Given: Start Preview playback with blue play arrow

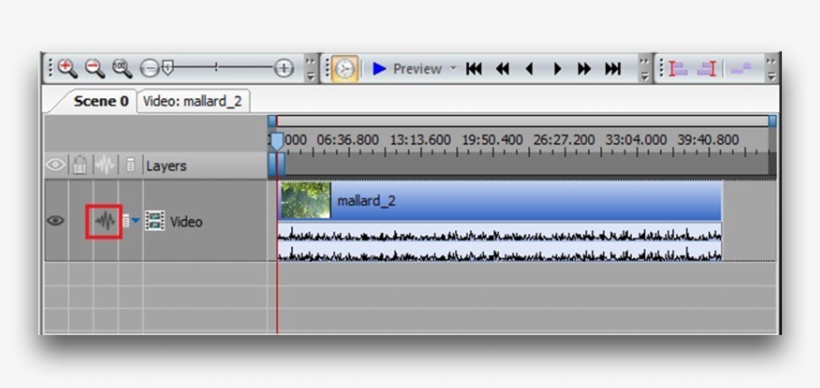Looking at the screenshot, I should point(379,69).
